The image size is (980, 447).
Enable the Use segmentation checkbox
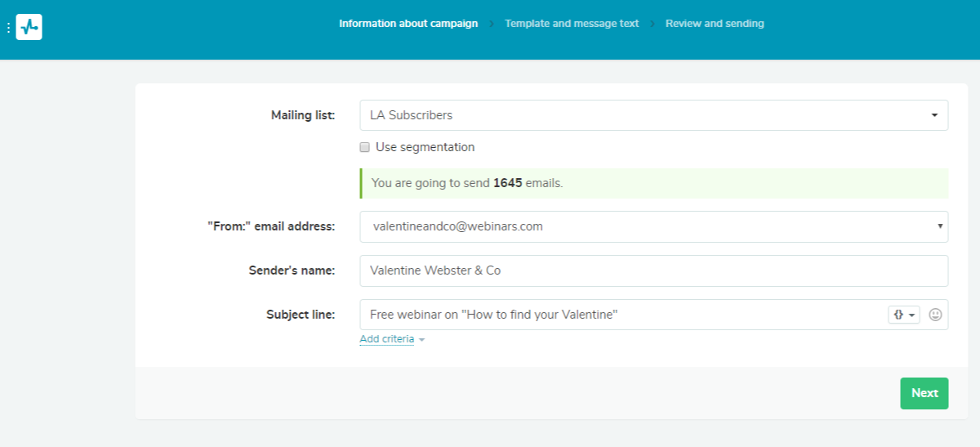[x=365, y=148]
